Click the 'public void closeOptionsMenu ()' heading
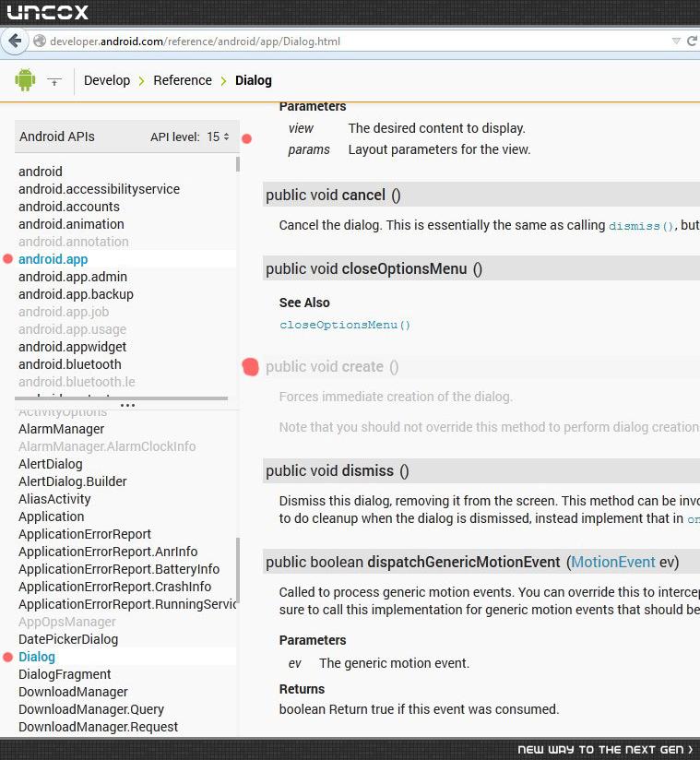 [374, 268]
